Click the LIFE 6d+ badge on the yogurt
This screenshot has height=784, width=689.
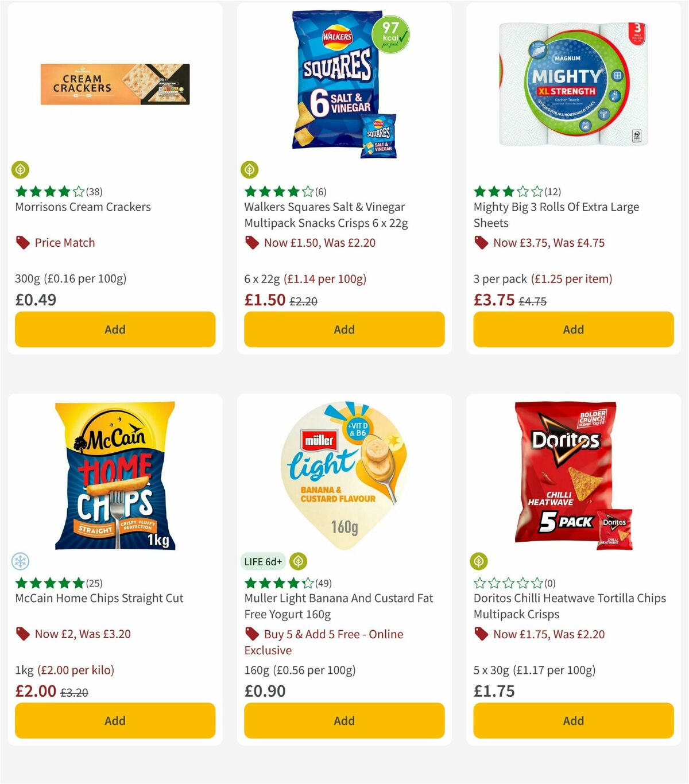[x=263, y=561]
